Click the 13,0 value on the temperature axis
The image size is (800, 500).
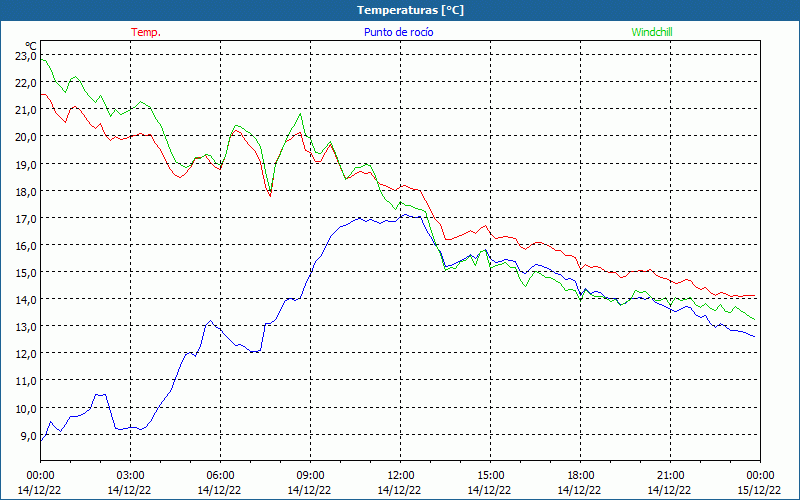[x=26, y=327]
